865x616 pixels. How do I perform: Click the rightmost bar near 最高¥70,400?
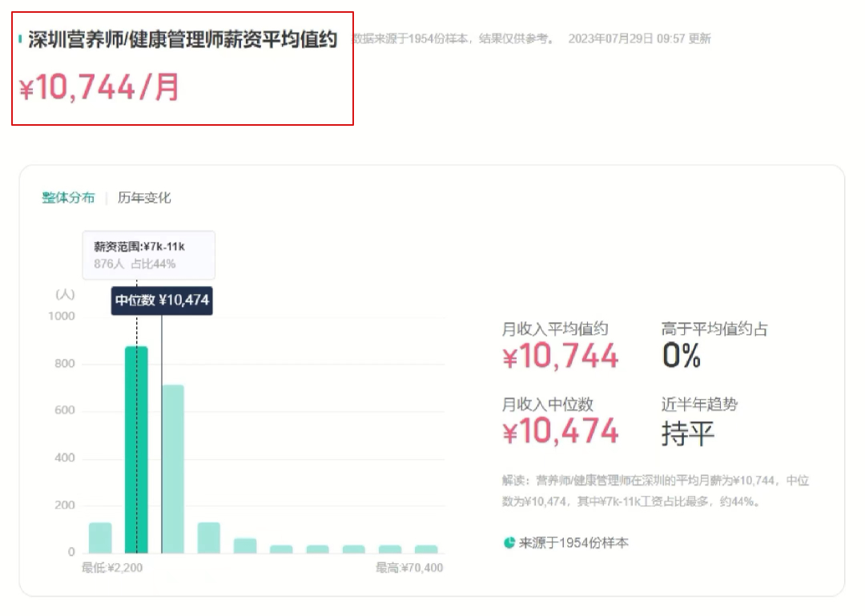tap(426, 550)
